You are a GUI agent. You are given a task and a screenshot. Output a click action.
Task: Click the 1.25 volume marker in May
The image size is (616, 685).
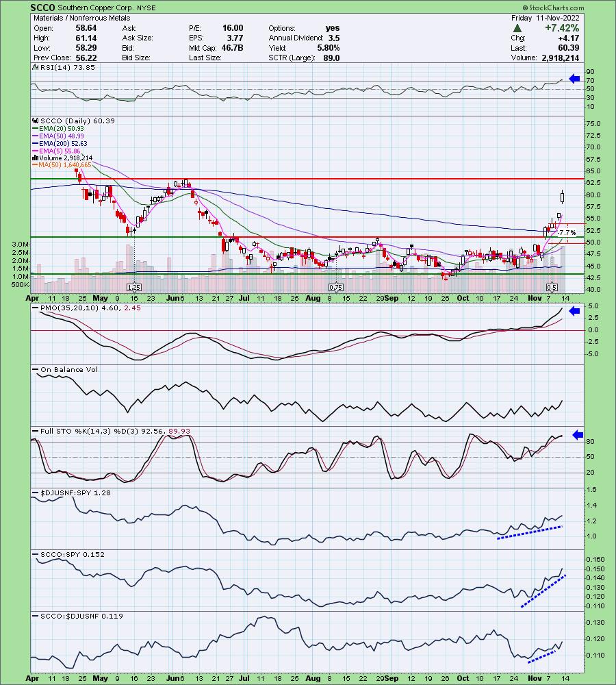[x=134, y=288]
